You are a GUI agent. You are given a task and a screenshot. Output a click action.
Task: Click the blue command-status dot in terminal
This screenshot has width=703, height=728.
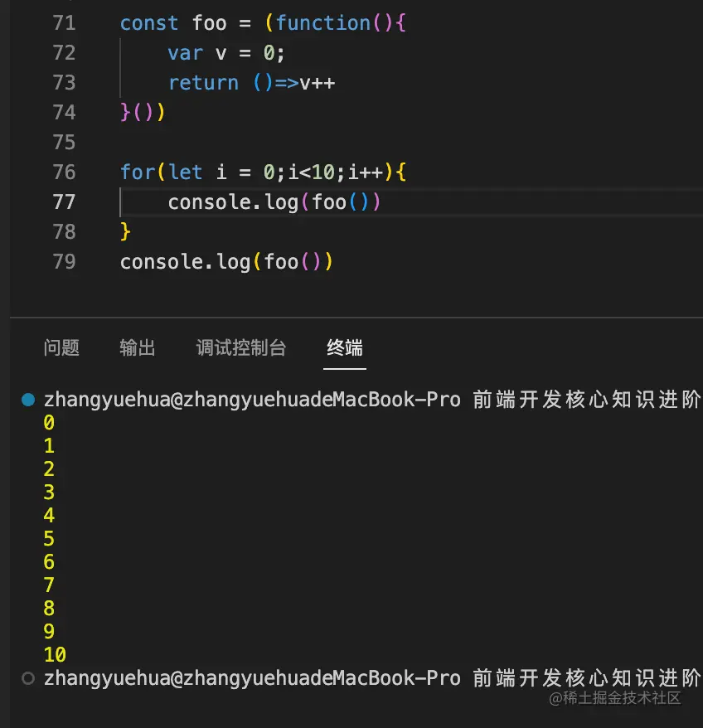pyautogui.click(x=28, y=400)
